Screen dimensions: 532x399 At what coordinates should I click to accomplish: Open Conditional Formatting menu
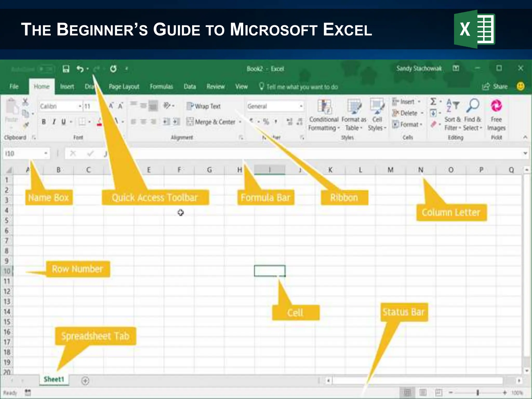pyautogui.click(x=324, y=115)
